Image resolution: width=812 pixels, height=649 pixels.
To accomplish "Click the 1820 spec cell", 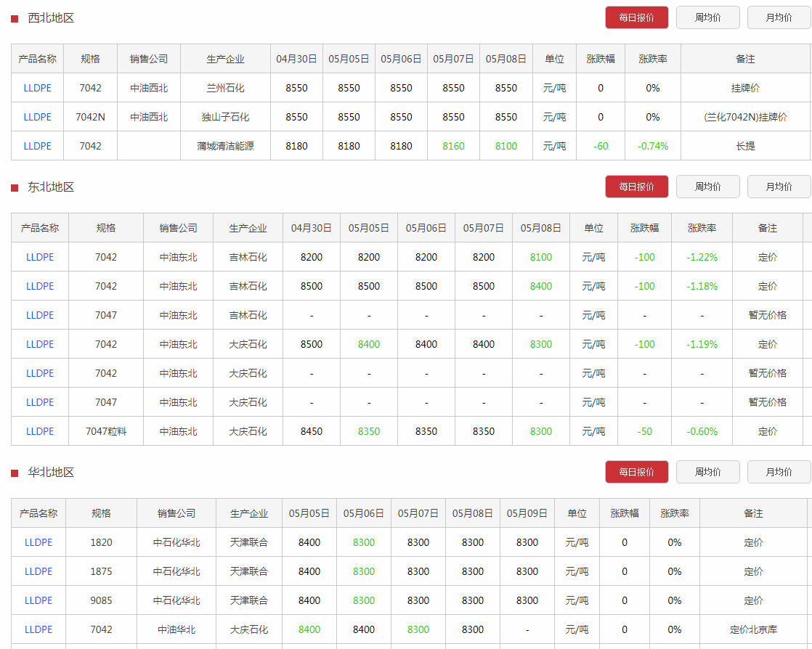I will [x=101, y=542].
